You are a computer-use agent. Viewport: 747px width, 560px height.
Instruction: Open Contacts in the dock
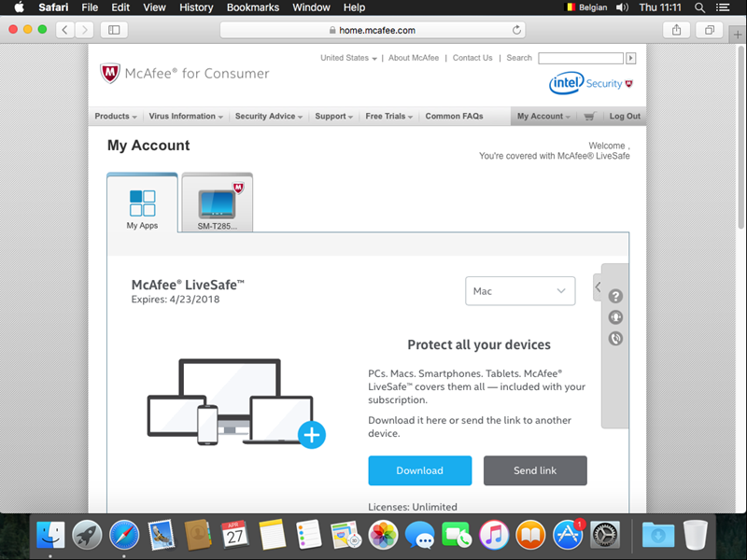[x=198, y=535]
